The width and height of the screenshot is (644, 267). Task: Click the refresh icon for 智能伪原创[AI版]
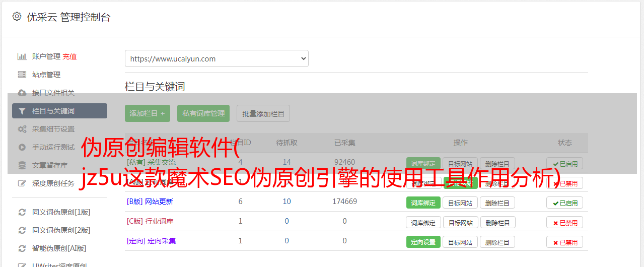coord(22,248)
